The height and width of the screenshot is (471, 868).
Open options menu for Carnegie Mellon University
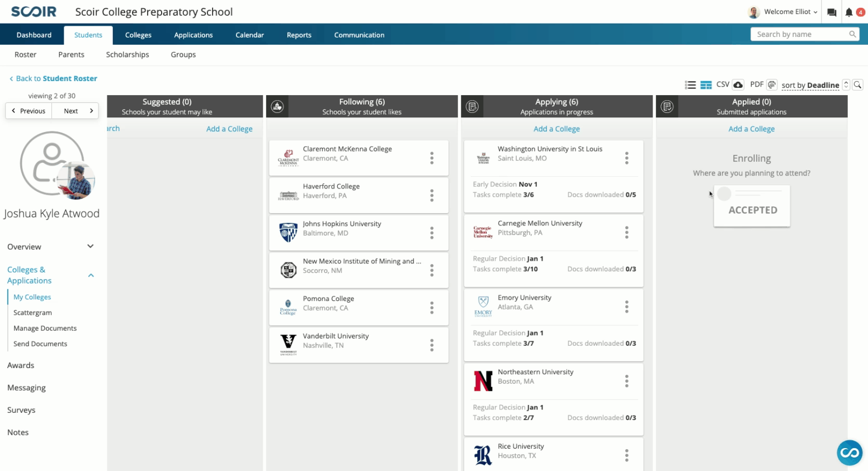point(626,232)
